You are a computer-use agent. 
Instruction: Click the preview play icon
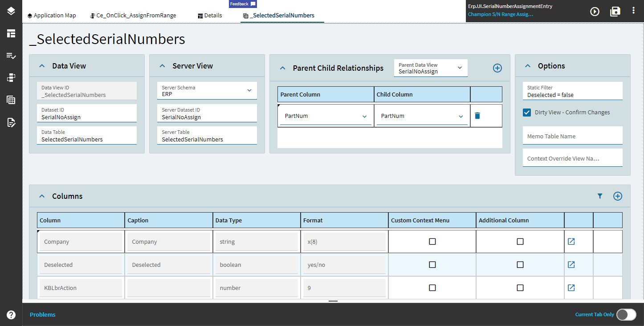[x=595, y=12]
